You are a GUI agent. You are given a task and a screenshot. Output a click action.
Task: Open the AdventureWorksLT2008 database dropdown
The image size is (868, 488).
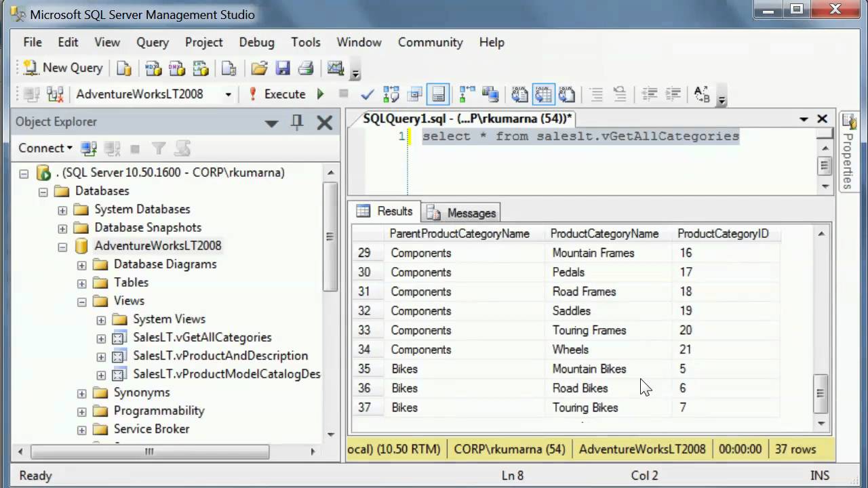(x=228, y=94)
